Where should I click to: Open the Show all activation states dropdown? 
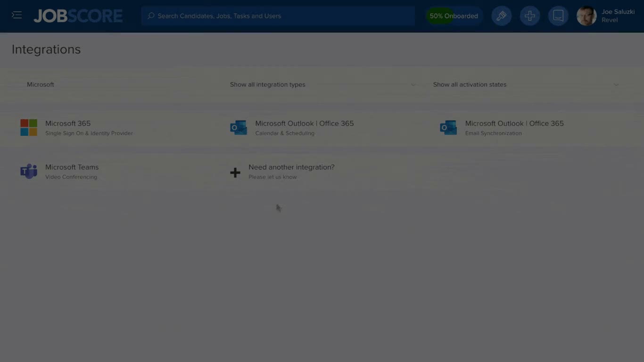point(526,85)
